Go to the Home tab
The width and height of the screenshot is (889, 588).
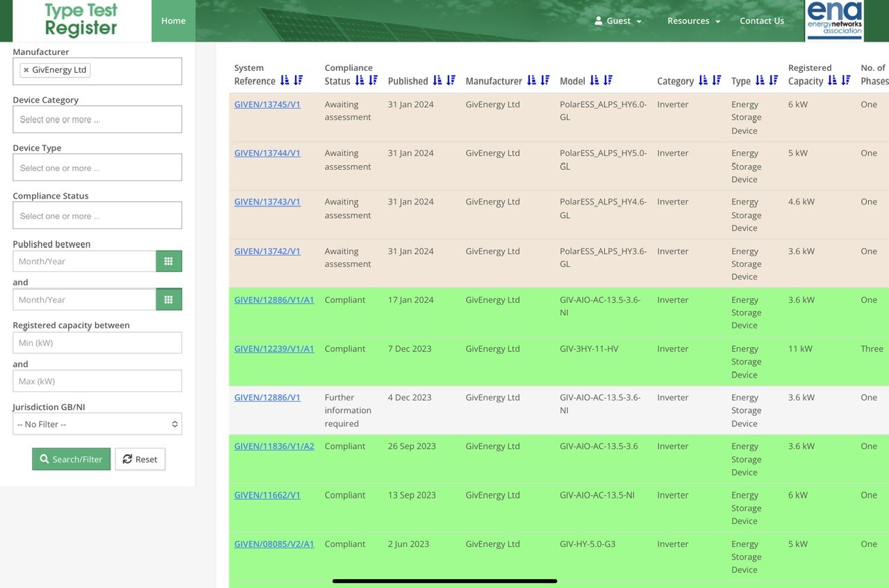[x=173, y=21]
